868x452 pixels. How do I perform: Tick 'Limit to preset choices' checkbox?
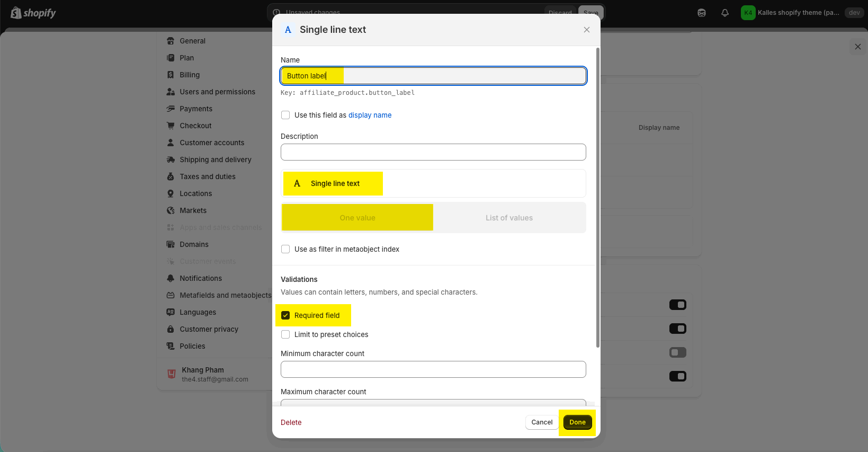[285, 334]
